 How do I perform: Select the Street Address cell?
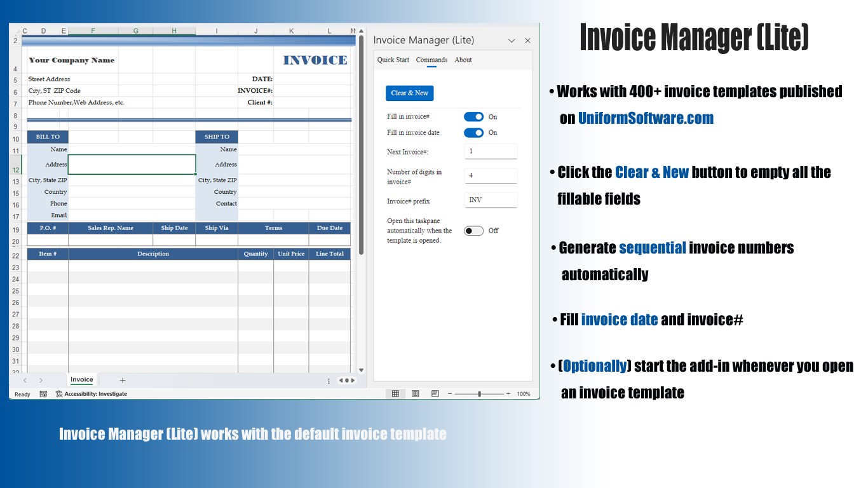click(49, 79)
